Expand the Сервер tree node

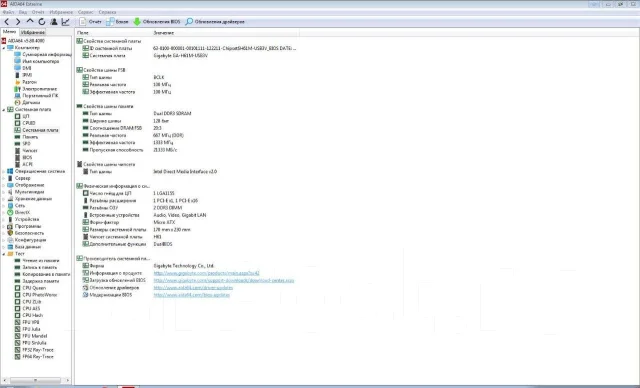coord(4,178)
